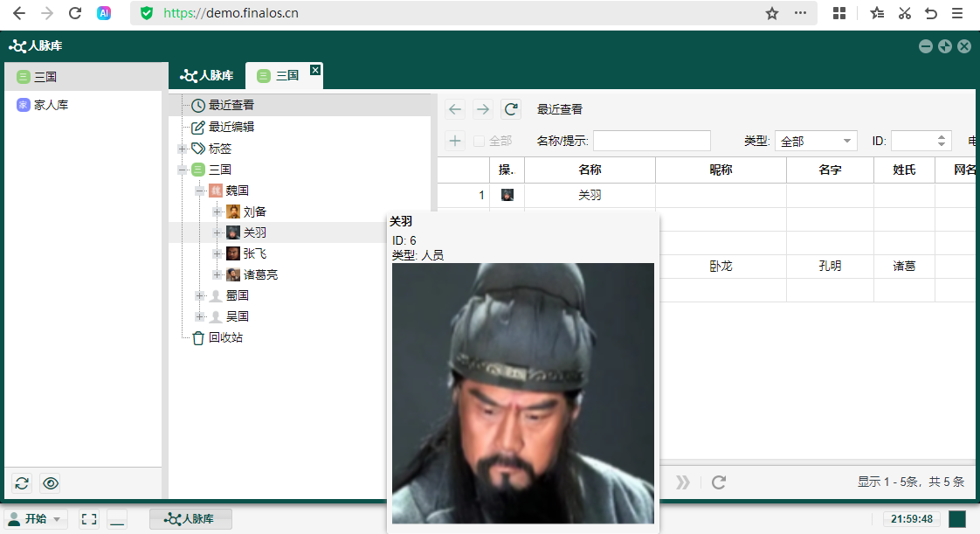The image size is (980, 534).
Task: Click the plus add-record button
Action: 455,141
